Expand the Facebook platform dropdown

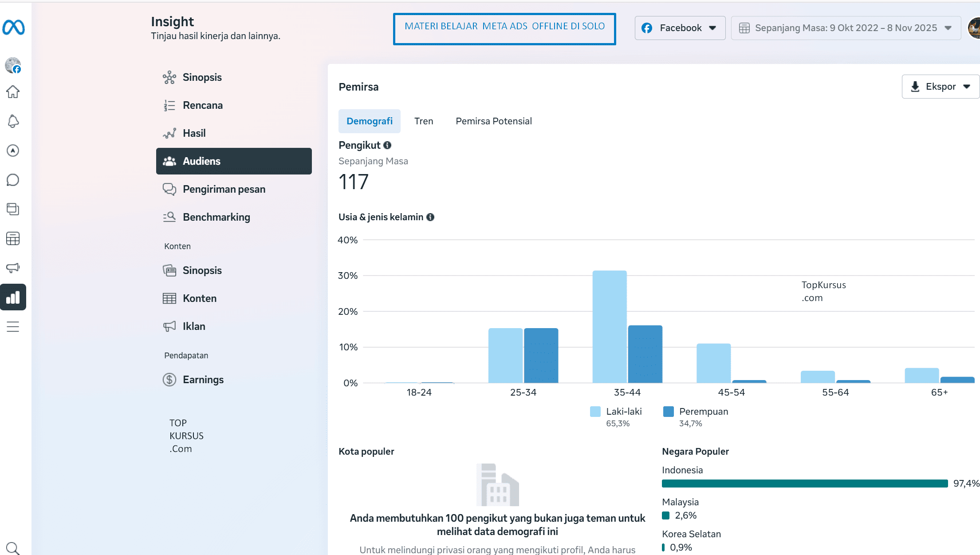click(680, 28)
